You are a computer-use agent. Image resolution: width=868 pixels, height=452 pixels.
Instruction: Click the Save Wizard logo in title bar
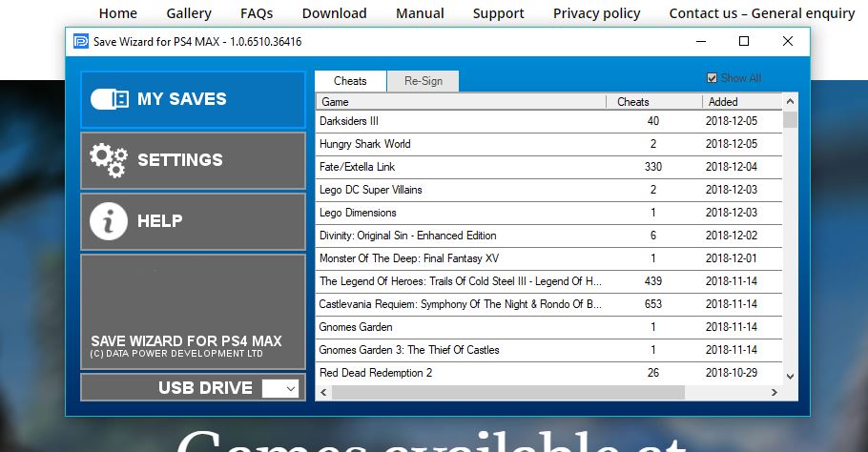pos(80,42)
